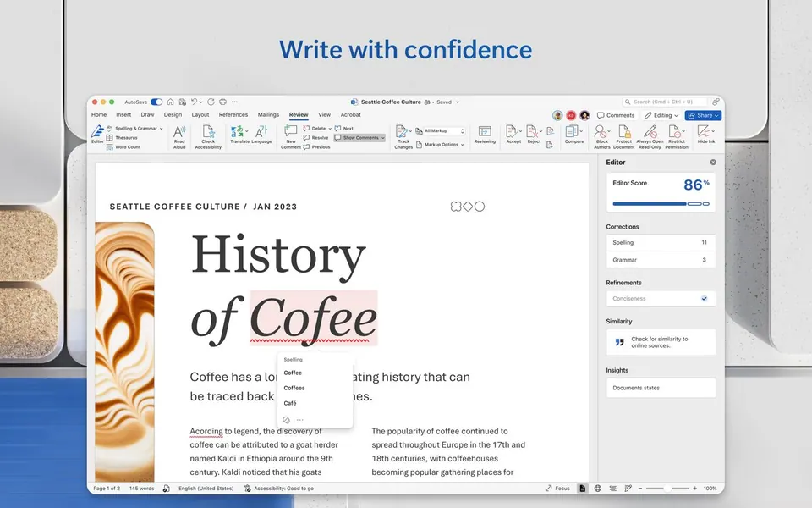Click the Print icon in the title bar
The image size is (812, 508).
click(222, 102)
